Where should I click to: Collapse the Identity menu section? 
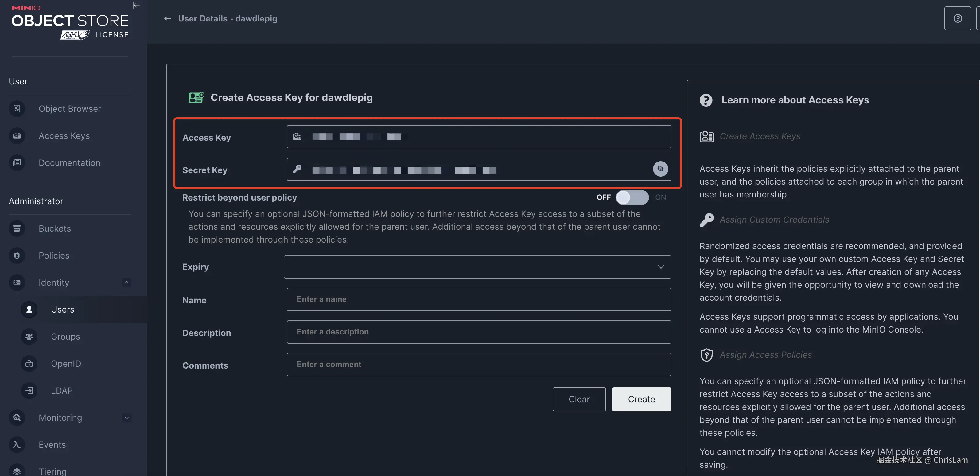tap(127, 282)
